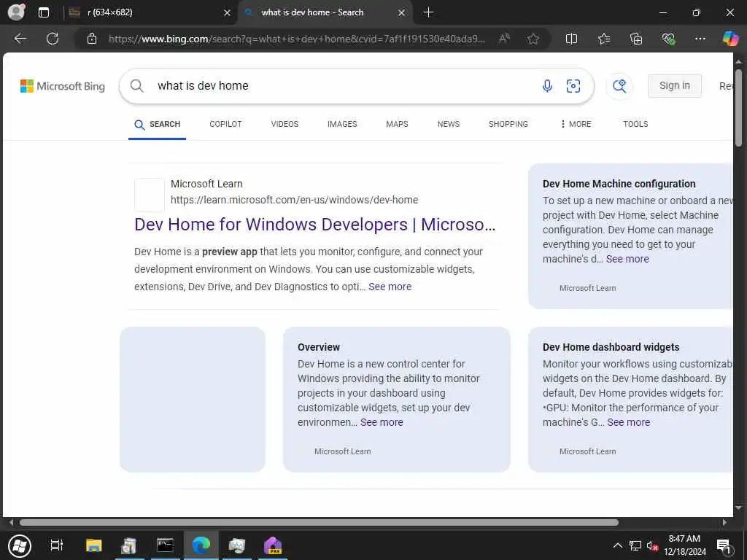Screen dimensions: 747x560
Task: Open the NEWS results tab
Action: pyautogui.click(x=449, y=124)
